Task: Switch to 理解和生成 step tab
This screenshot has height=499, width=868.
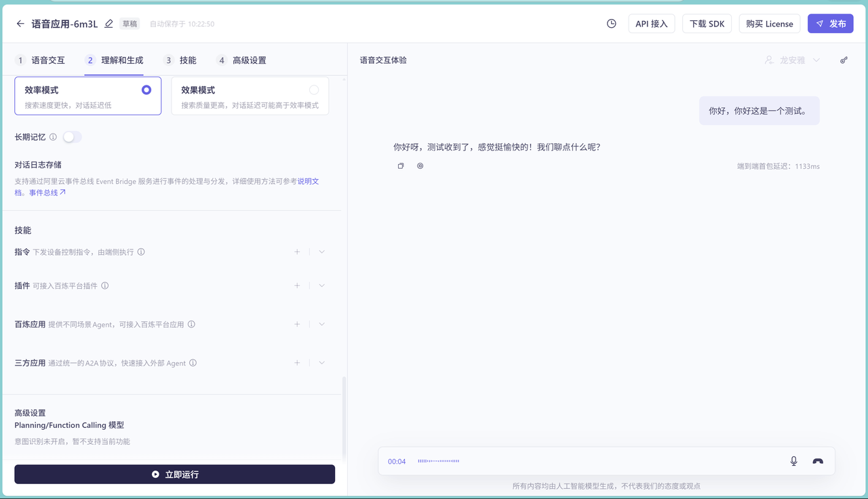Action: (x=114, y=60)
